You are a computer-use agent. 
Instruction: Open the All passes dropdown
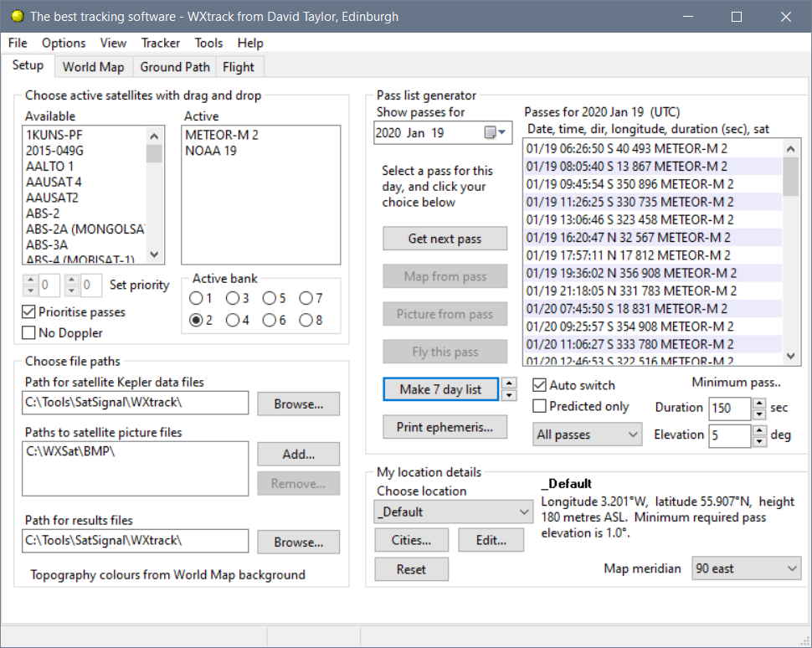point(588,435)
